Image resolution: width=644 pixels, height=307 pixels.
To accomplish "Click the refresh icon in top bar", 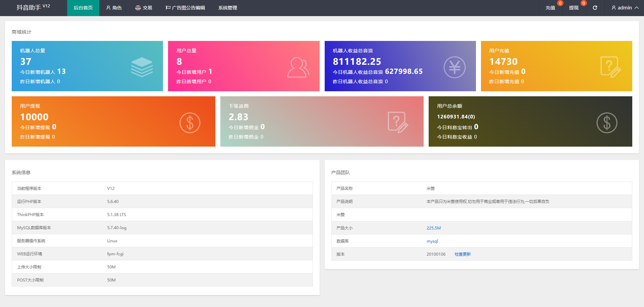I will (595, 8).
